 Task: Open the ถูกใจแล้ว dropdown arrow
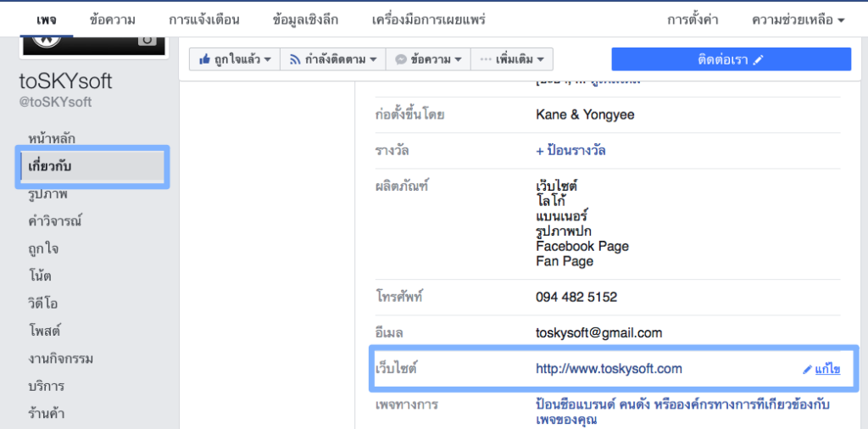click(268, 59)
